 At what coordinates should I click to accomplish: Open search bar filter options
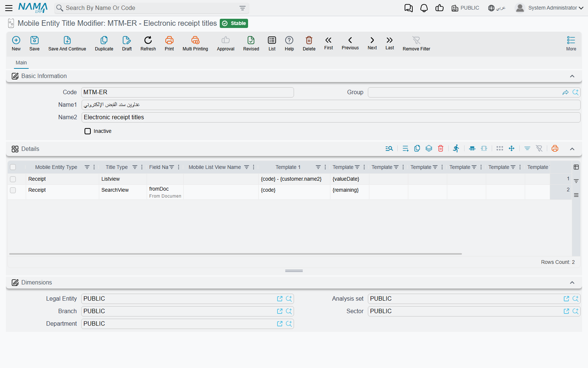pyautogui.click(x=243, y=8)
